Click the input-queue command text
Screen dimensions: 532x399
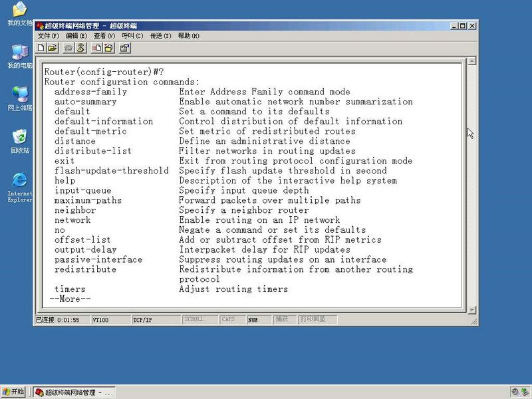click(82, 190)
